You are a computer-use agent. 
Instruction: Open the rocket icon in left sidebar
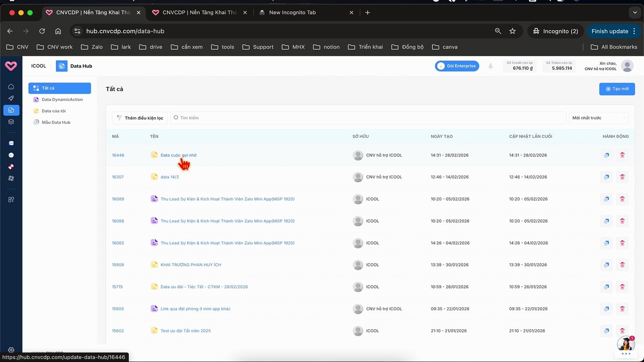point(11,99)
